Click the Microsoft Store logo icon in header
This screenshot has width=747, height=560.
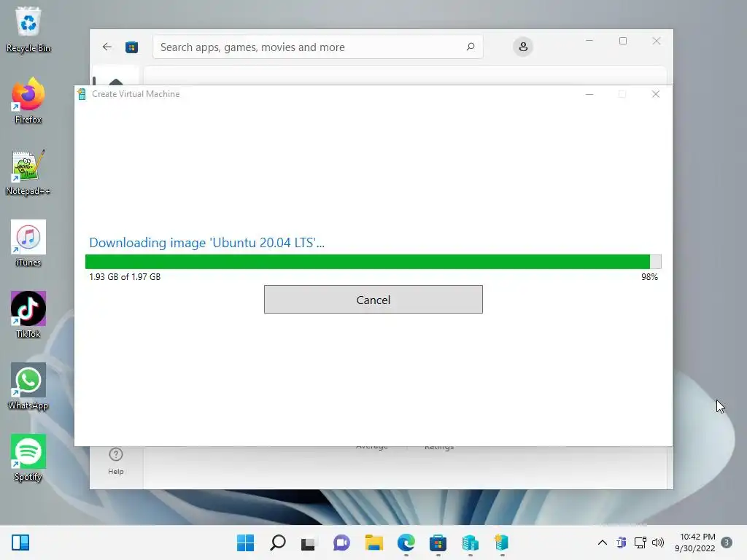point(131,47)
